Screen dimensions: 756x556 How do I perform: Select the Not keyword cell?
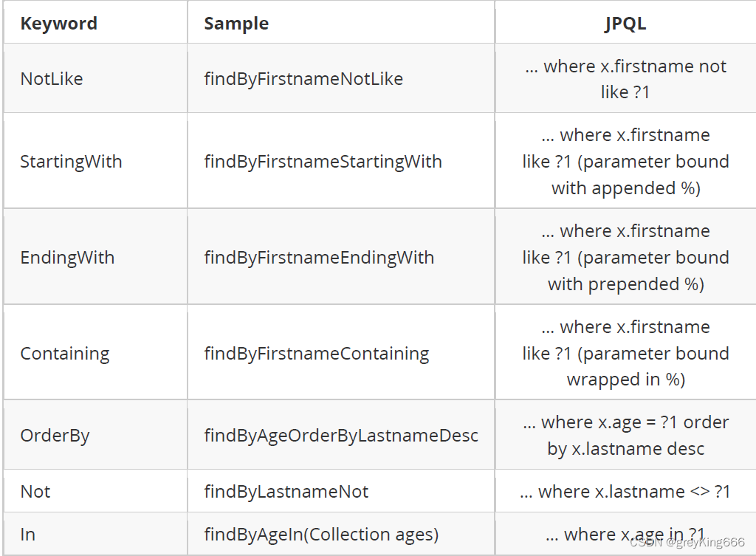point(35,492)
